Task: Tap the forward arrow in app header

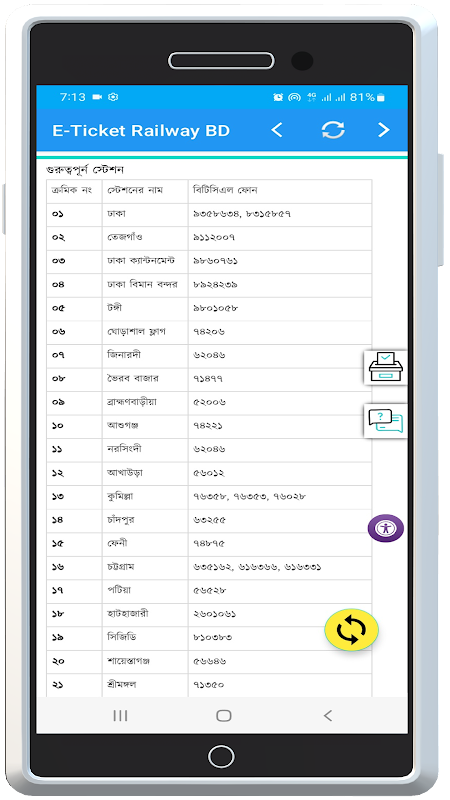Action: [x=384, y=130]
